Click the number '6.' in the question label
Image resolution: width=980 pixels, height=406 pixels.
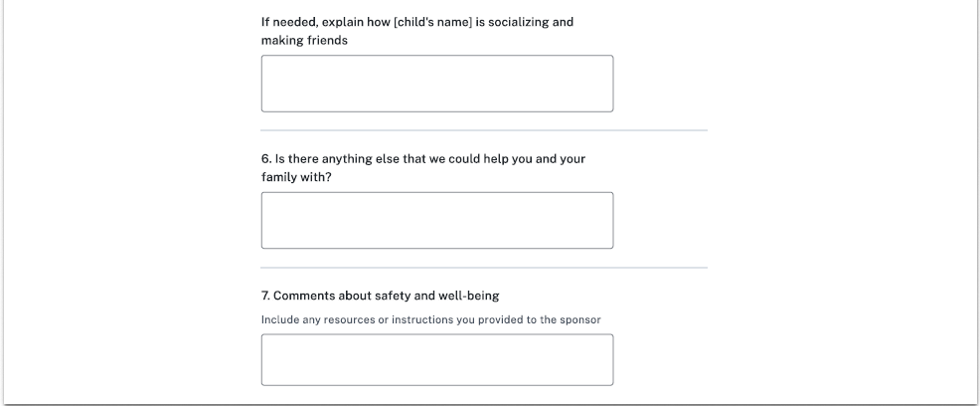pos(266,159)
